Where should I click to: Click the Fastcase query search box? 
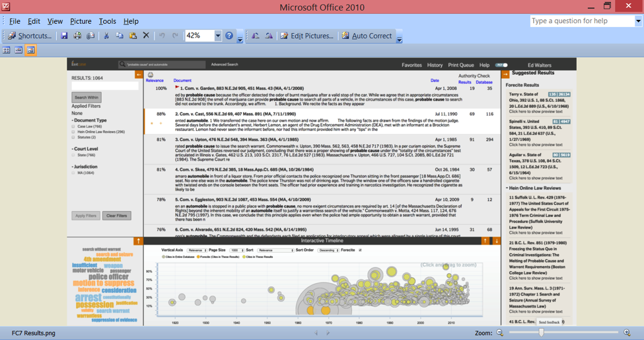162,65
